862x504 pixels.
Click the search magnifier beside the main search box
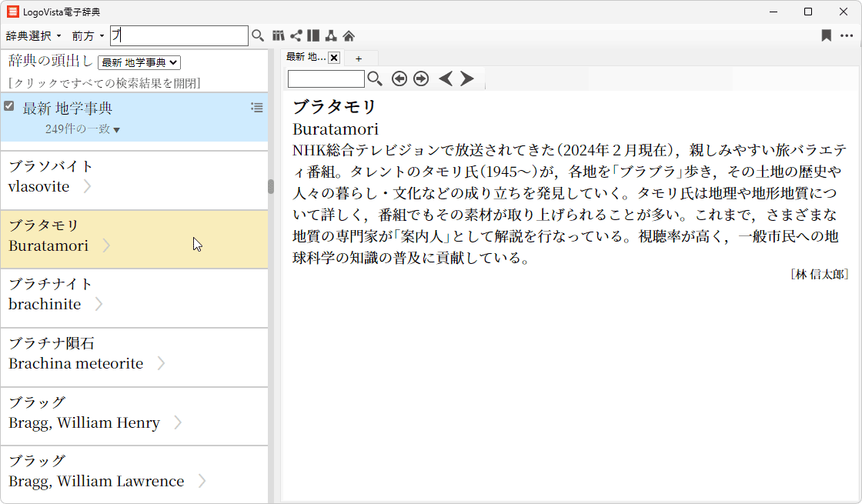[258, 35]
